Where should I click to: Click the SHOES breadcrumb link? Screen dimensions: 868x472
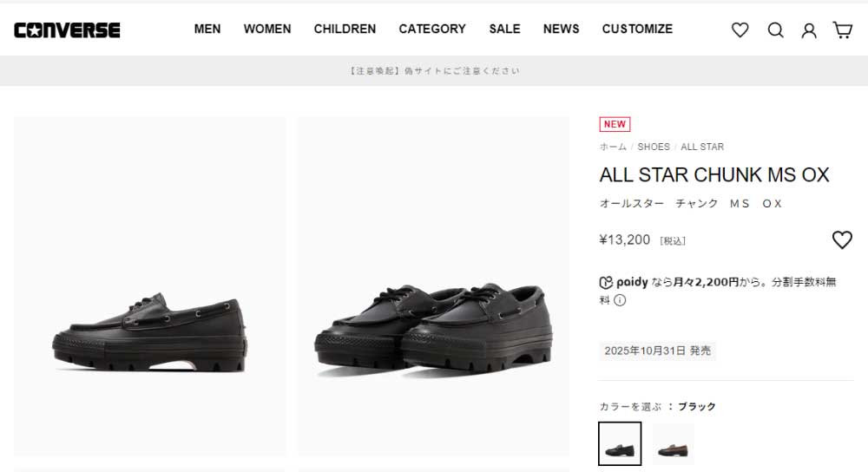tap(654, 147)
